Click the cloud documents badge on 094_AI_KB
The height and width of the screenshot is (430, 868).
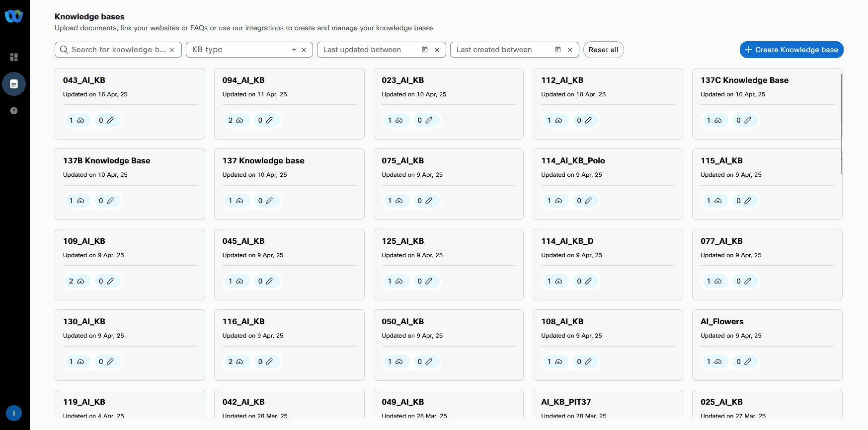[x=236, y=120]
